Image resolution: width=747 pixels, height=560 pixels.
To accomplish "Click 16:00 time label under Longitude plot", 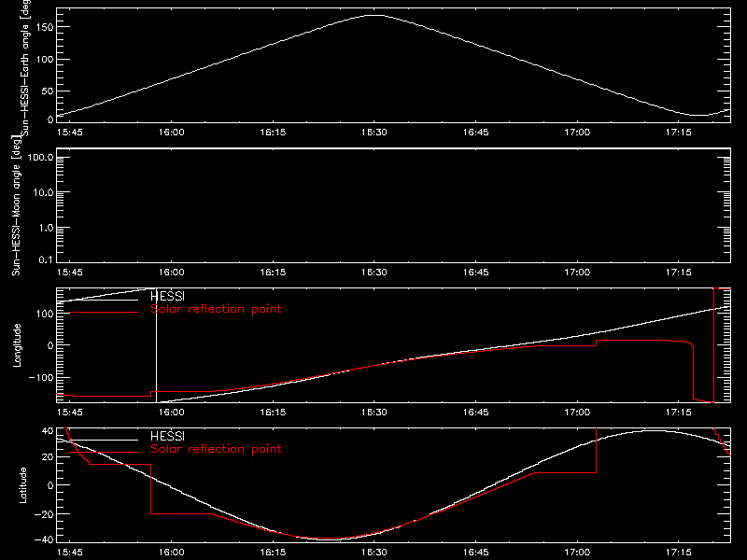I will coord(172,413).
